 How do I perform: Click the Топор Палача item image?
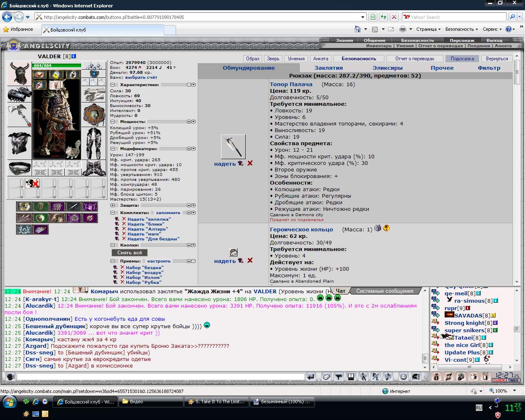tap(233, 146)
